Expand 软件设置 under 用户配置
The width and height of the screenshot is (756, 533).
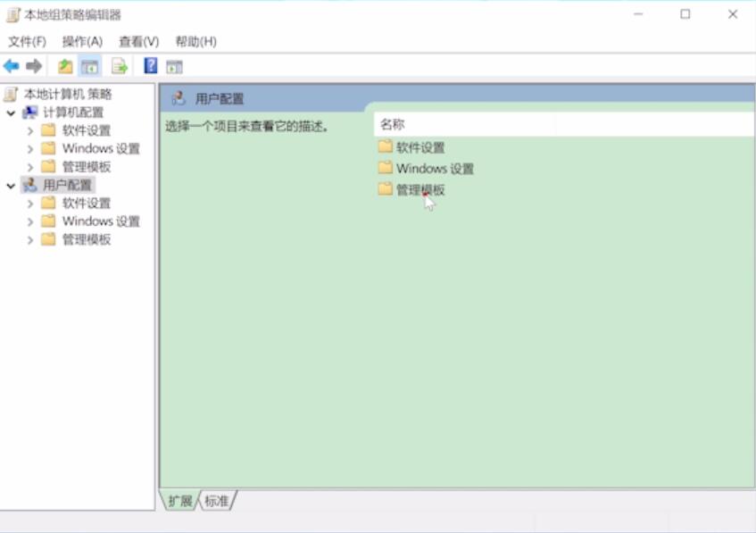(29, 204)
